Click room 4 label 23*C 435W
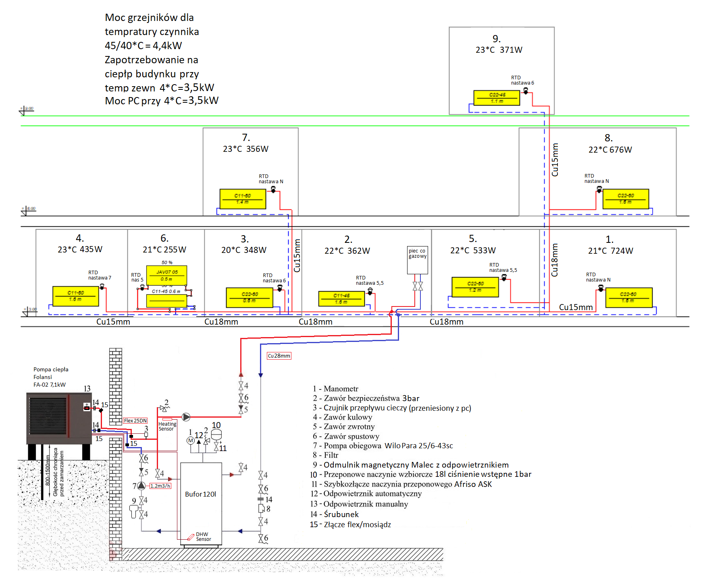Screen dimensions: 707x588 [x=80, y=249]
